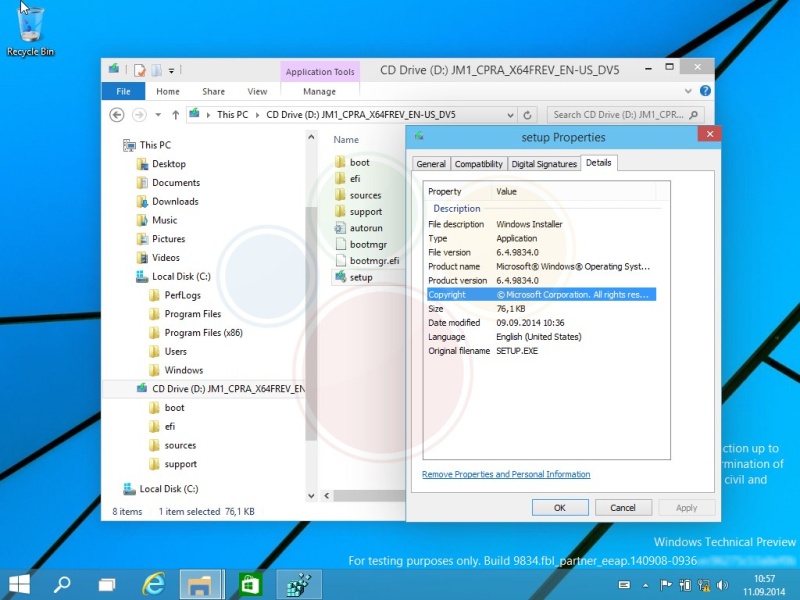Select the setup file in file list
The height and width of the screenshot is (600, 800).
pyautogui.click(x=360, y=277)
